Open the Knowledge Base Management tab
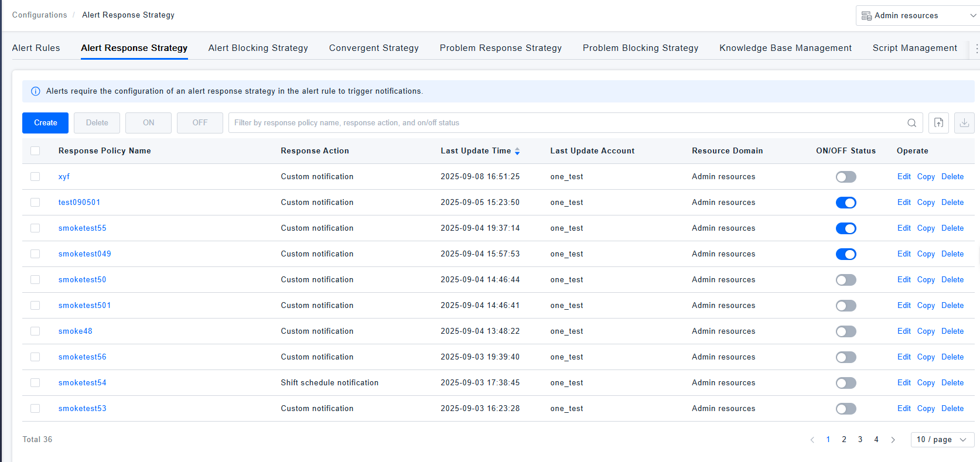The height and width of the screenshot is (462, 980). 785,48
